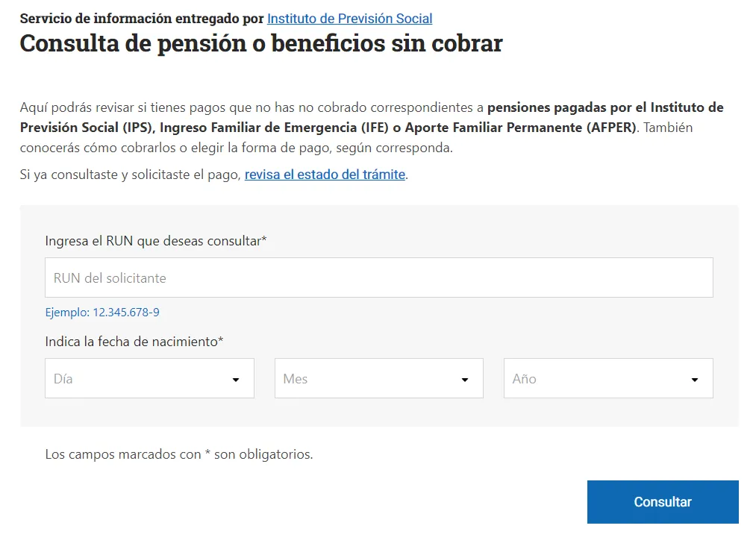756x552 pixels.
Task: Click the 'campos marcados con * son obligatorios' note
Action: [x=179, y=454]
